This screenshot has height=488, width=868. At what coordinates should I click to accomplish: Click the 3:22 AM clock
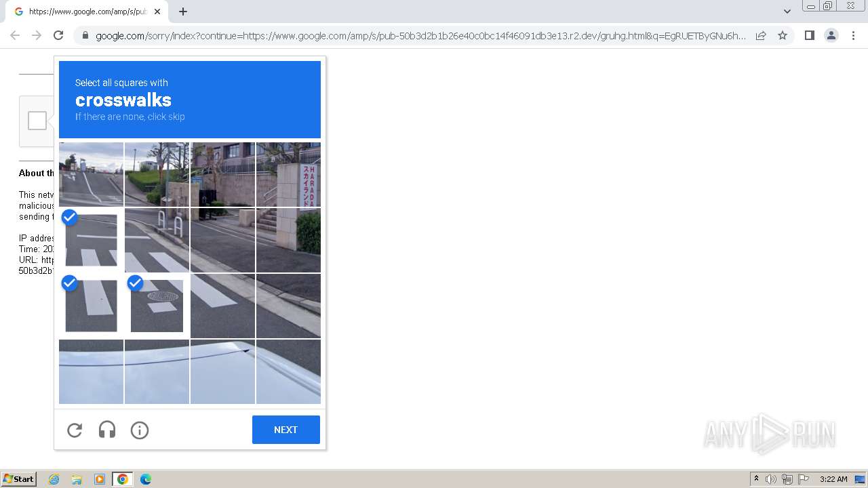click(833, 479)
